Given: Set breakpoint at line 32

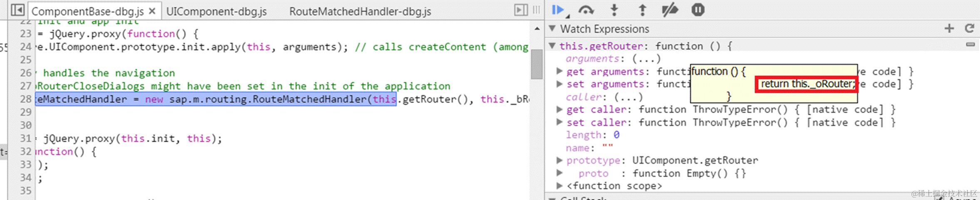Looking at the screenshot, I should (26, 151).
